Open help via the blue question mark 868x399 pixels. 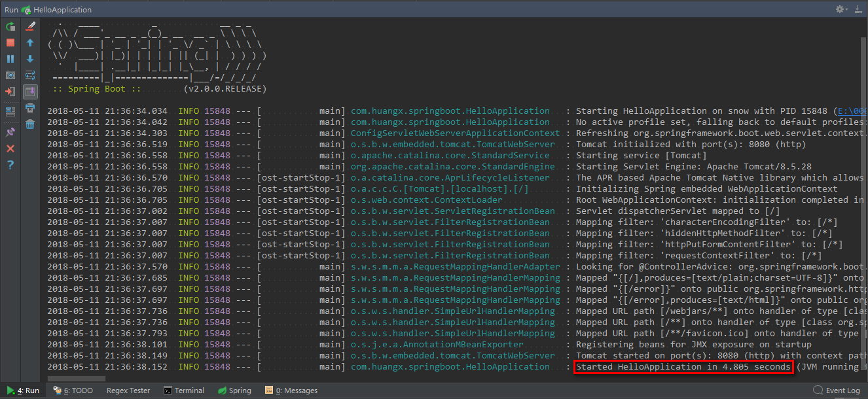pos(10,165)
